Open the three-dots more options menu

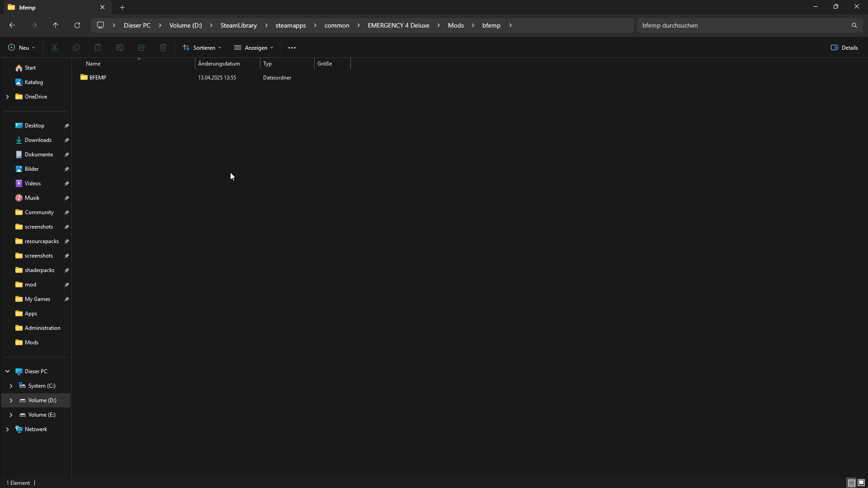click(292, 47)
